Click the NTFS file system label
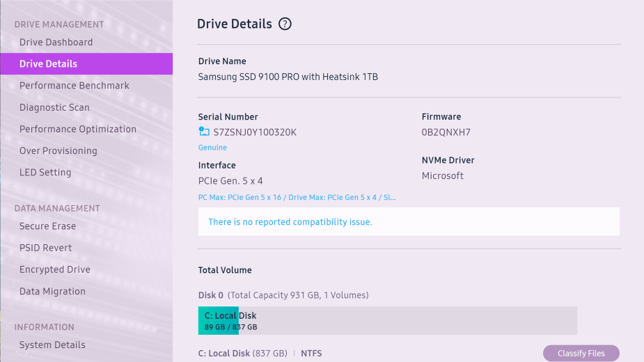Viewport: 644px width, 362px height. point(311,354)
